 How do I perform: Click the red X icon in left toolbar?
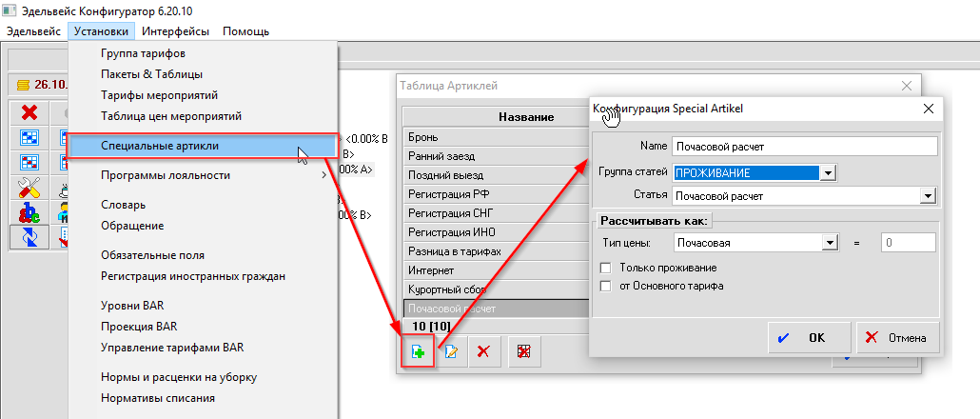coord(29,111)
